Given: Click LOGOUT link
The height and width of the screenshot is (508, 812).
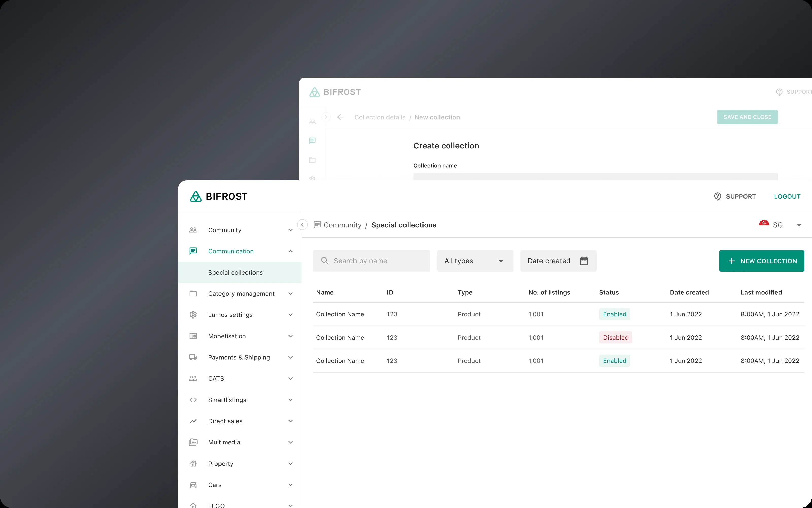Looking at the screenshot, I should click(787, 197).
